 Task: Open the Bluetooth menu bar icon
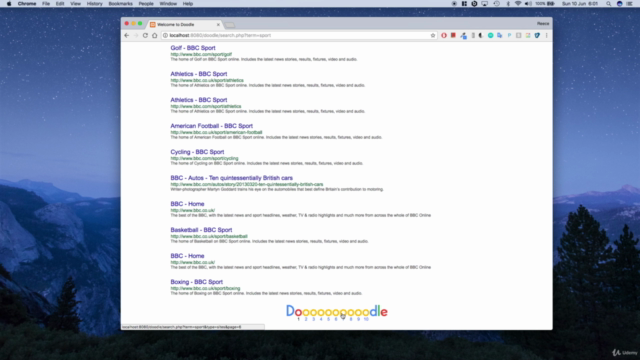click(508, 4)
